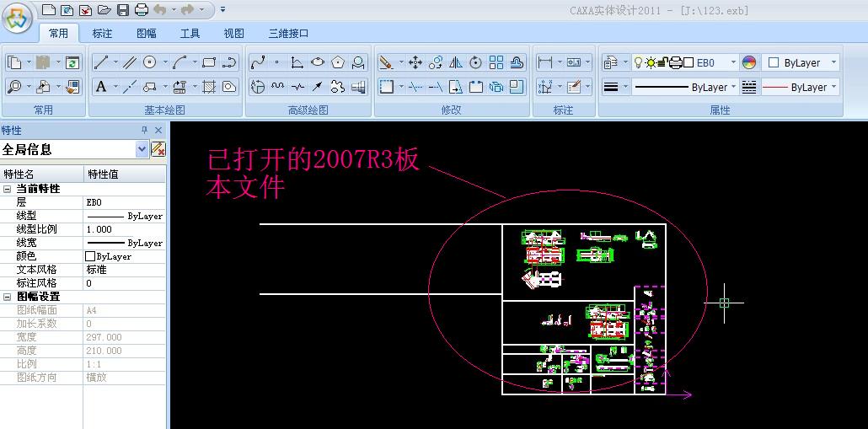The height and width of the screenshot is (429, 868).
Task: Click the 特性值 column header
Action: [x=125, y=174]
